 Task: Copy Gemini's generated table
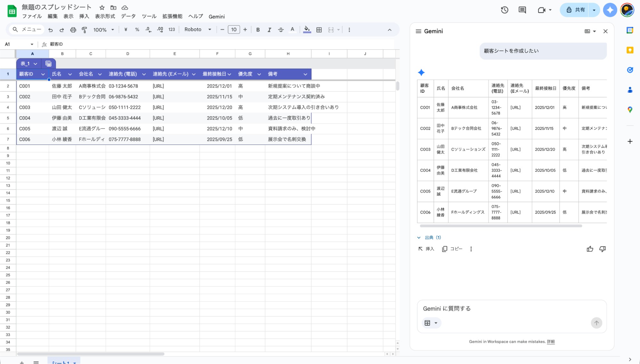coord(452,249)
